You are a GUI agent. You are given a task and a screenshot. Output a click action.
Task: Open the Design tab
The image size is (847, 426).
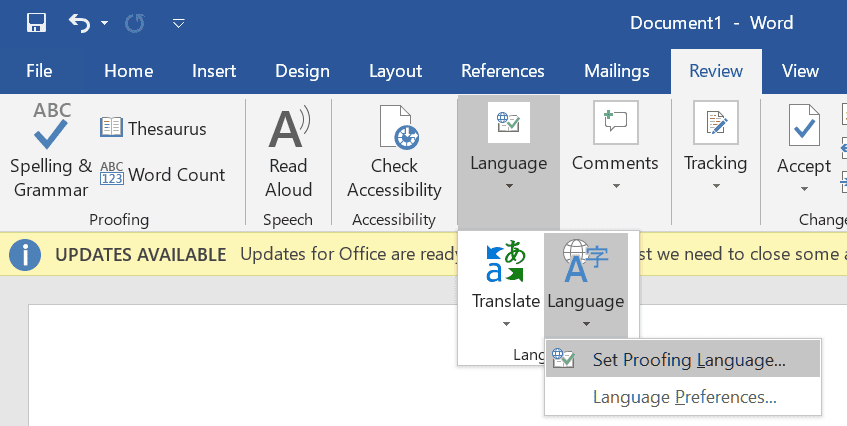[302, 71]
